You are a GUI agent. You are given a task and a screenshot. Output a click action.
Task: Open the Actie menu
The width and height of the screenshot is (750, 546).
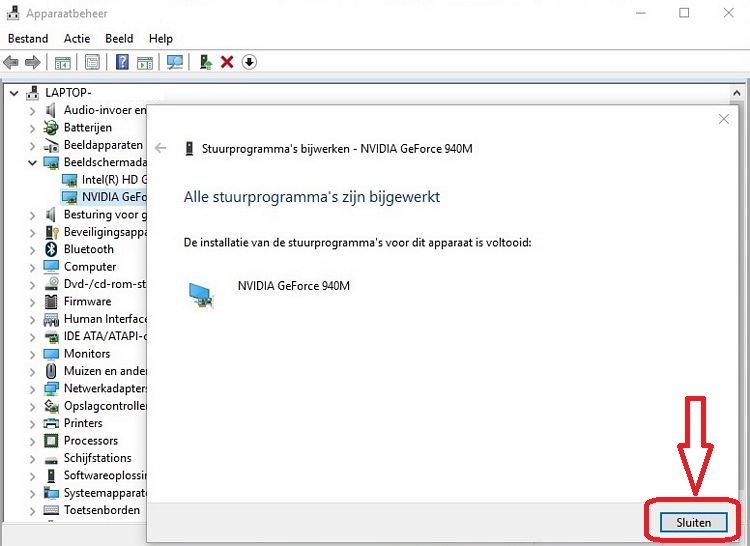77,39
